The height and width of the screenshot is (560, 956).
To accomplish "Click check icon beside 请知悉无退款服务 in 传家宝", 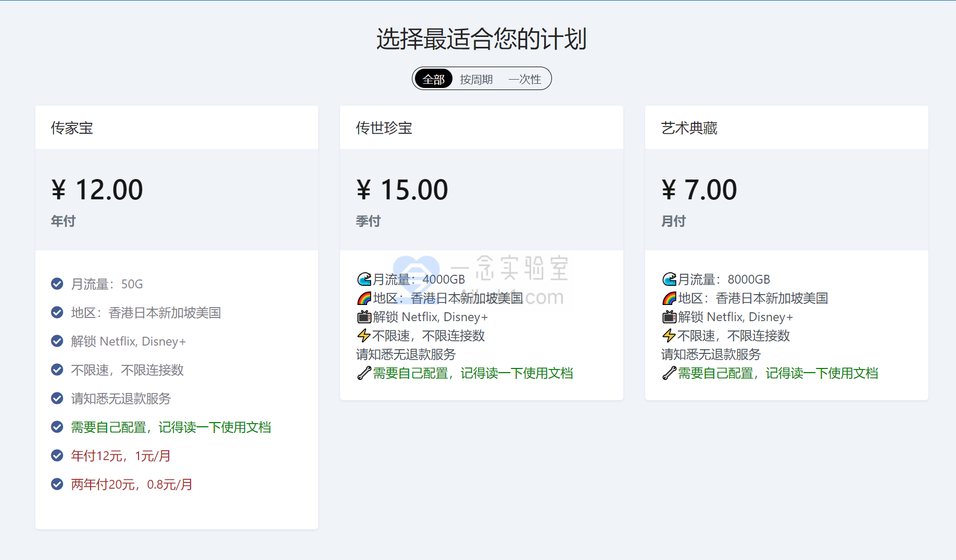I will (x=57, y=398).
